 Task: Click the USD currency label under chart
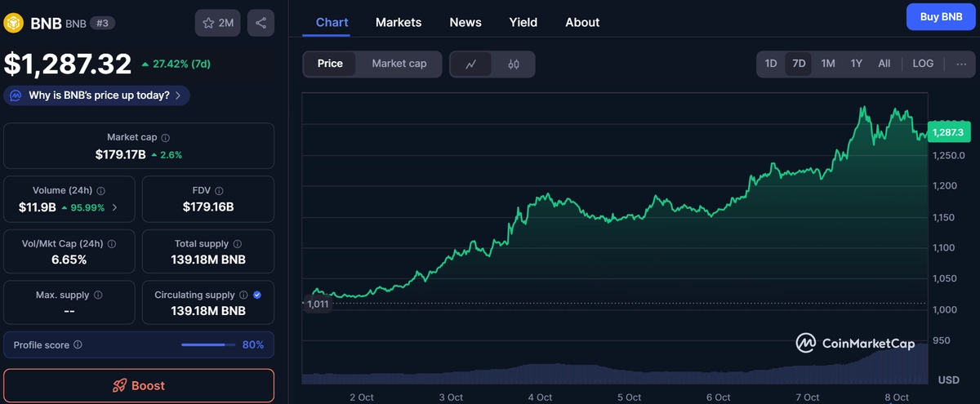(949, 380)
